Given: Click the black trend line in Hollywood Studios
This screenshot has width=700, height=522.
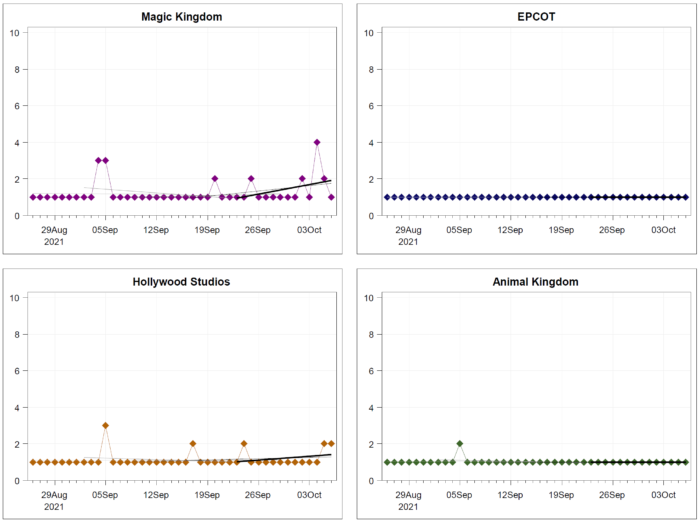Looking at the screenshot, I should pyautogui.click(x=286, y=458).
